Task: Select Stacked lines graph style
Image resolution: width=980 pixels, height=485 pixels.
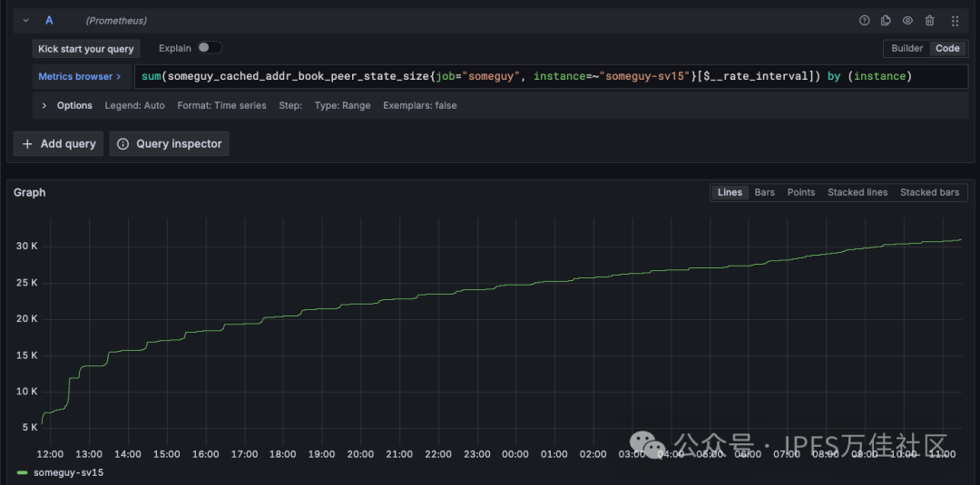Action: pyautogui.click(x=857, y=192)
